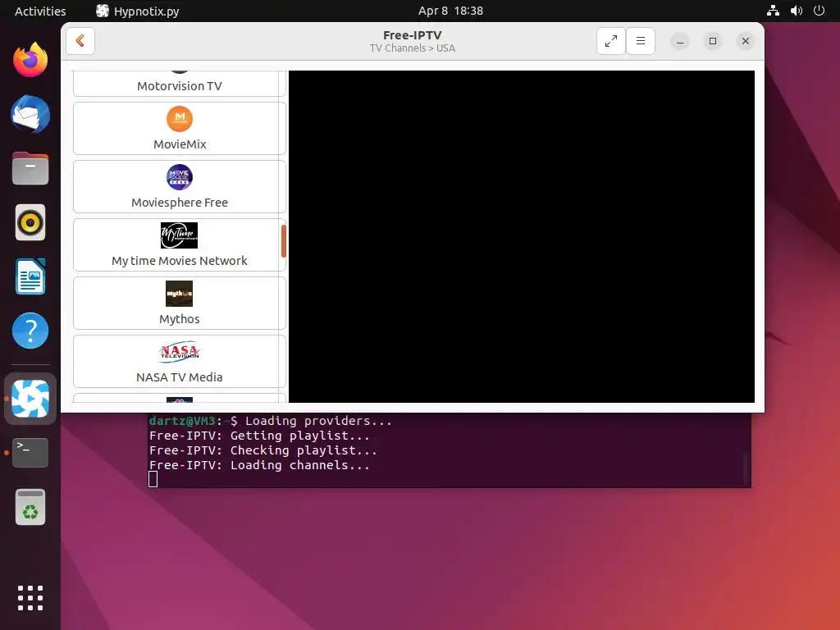Viewport: 840px width, 630px height.
Task: Click the channel list scrollbar handle
Action: coord(283,241)
